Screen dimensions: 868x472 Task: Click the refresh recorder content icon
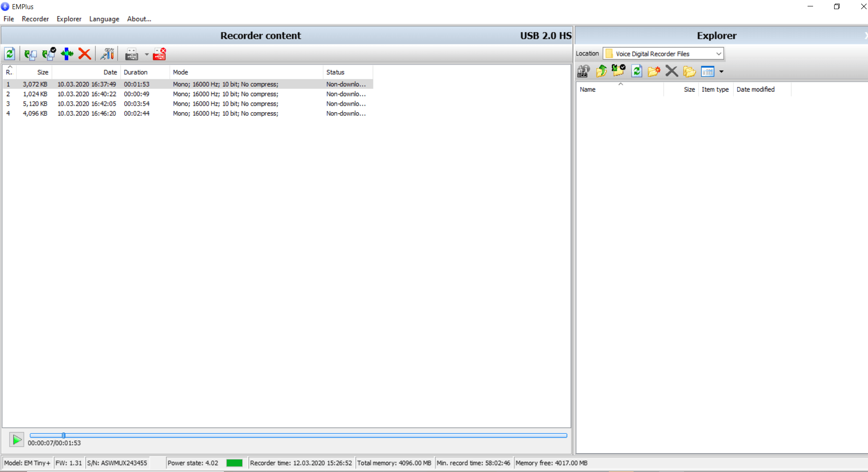coord(10,54)
